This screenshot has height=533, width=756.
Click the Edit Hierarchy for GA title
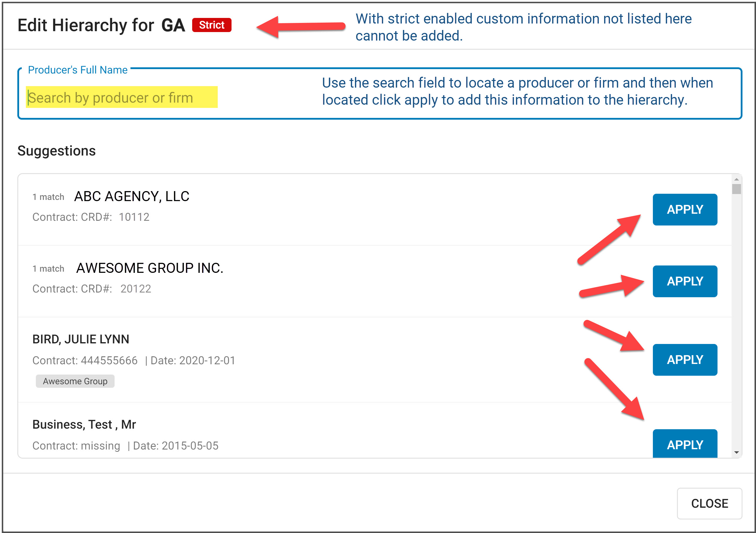coord(101,25)
